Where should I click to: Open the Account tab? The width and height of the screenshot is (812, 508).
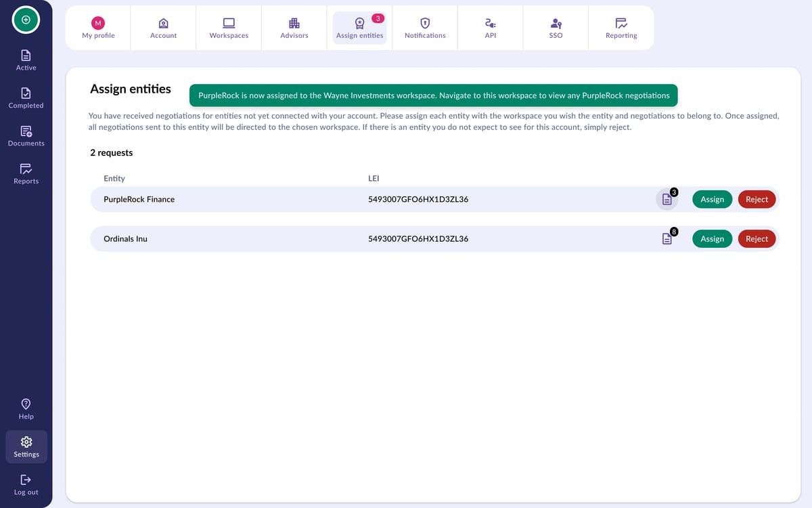163,28
